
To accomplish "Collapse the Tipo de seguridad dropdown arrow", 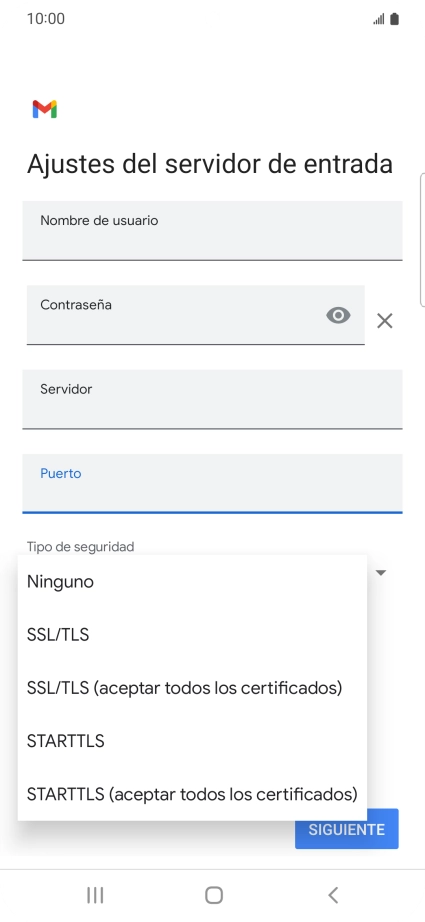I will [x=381, y=572].
